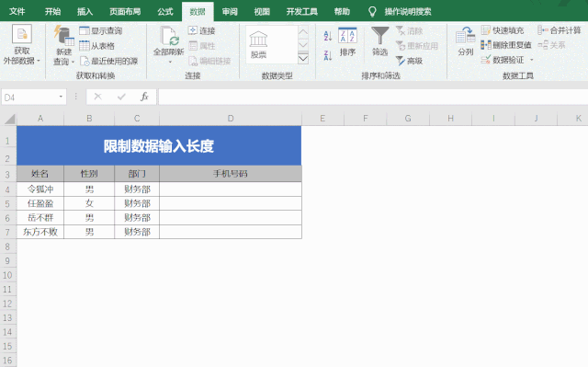Click the 姓名 header cell
The width and height of the screenshot is (588, 367).
[40, 174]
